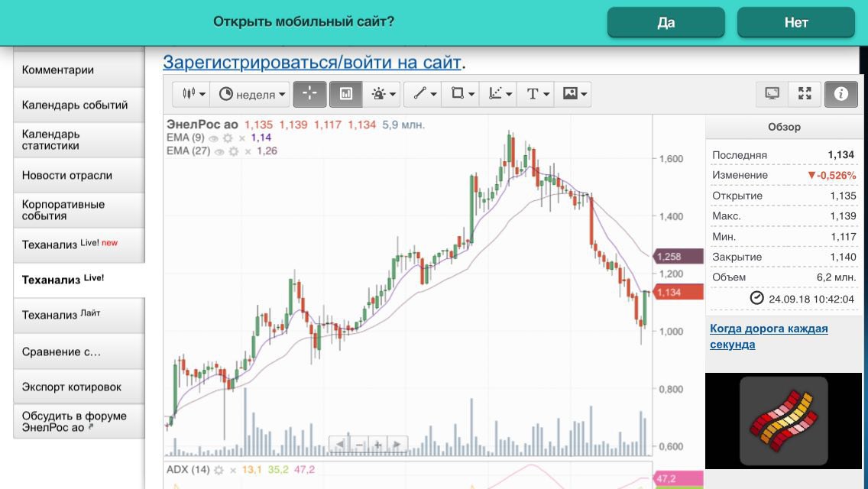Click the ЭнелРос ао chart title
Image resolution: width=868 pixels, height=489 pixels.
tap(202, 125)
